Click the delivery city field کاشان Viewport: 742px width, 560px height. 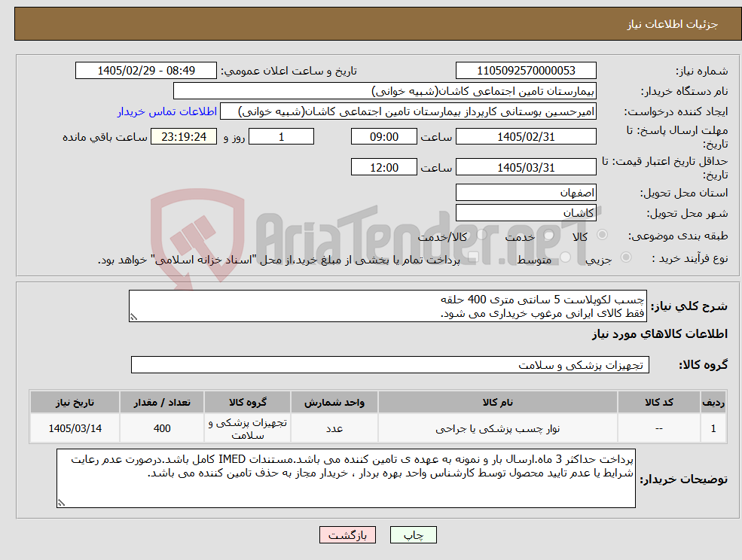(x=526, y=213)
